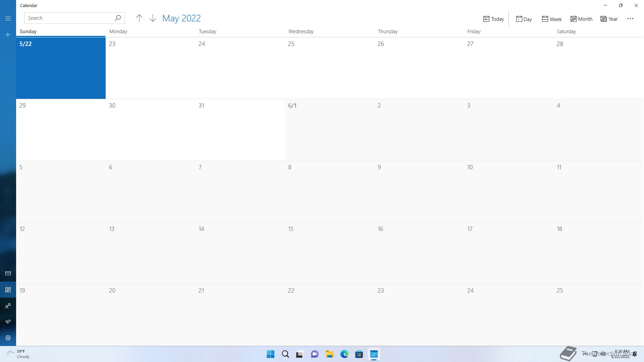Select June 8 date number

coord(290,167)
